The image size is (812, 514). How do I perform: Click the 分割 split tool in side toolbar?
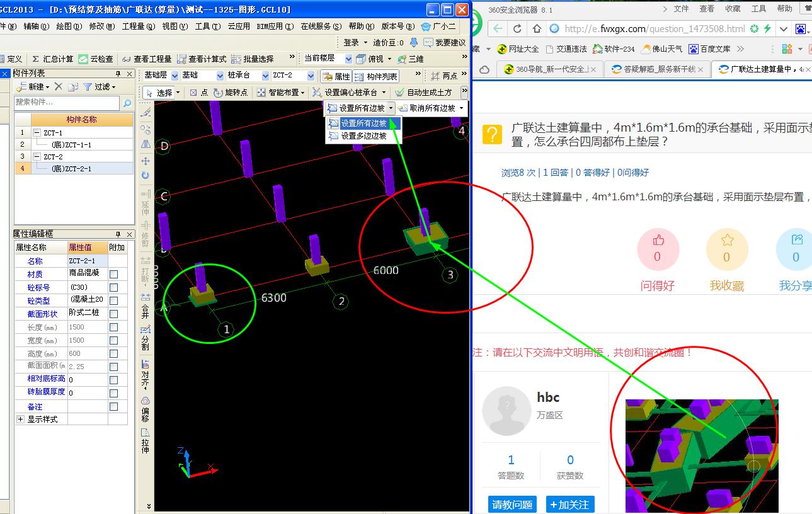[x=146, y=338]
